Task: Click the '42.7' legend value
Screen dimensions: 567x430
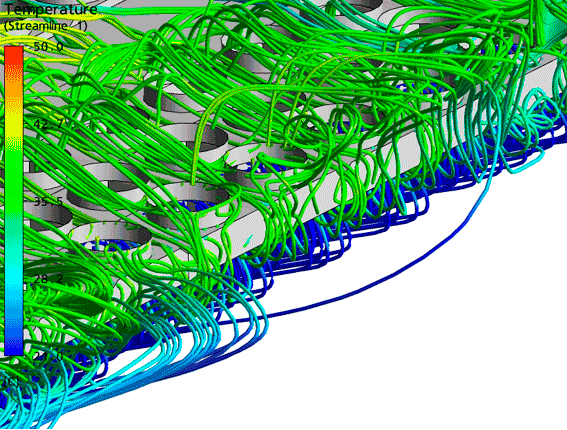Action: (48, 124)
